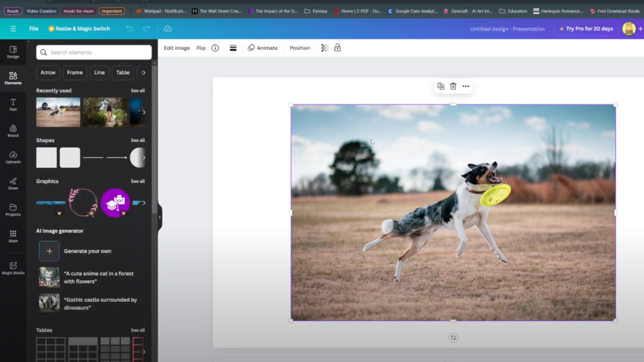Open more options ellipsis above image
This screenshot has height=362, width=644.
point(466,86)
